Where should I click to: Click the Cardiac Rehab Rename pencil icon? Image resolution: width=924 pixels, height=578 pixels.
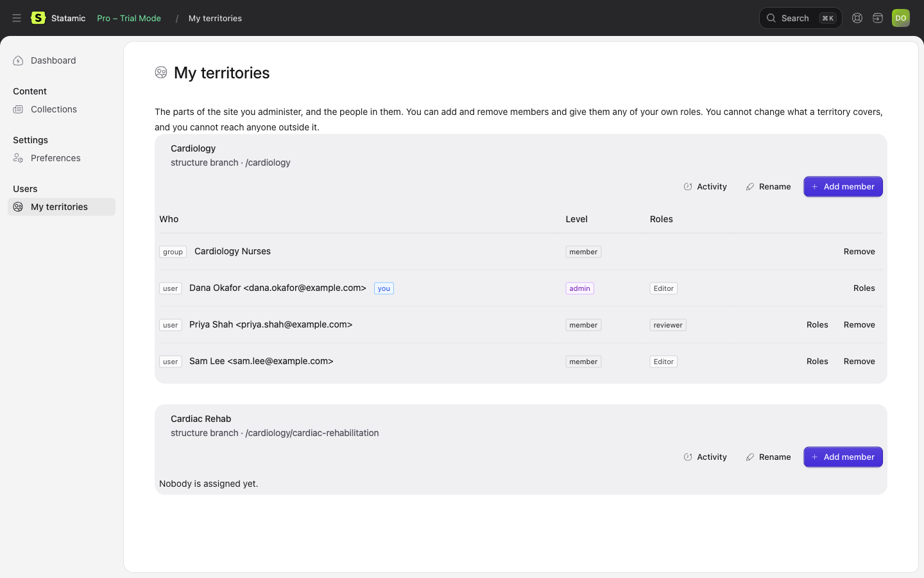click(750, 457)
